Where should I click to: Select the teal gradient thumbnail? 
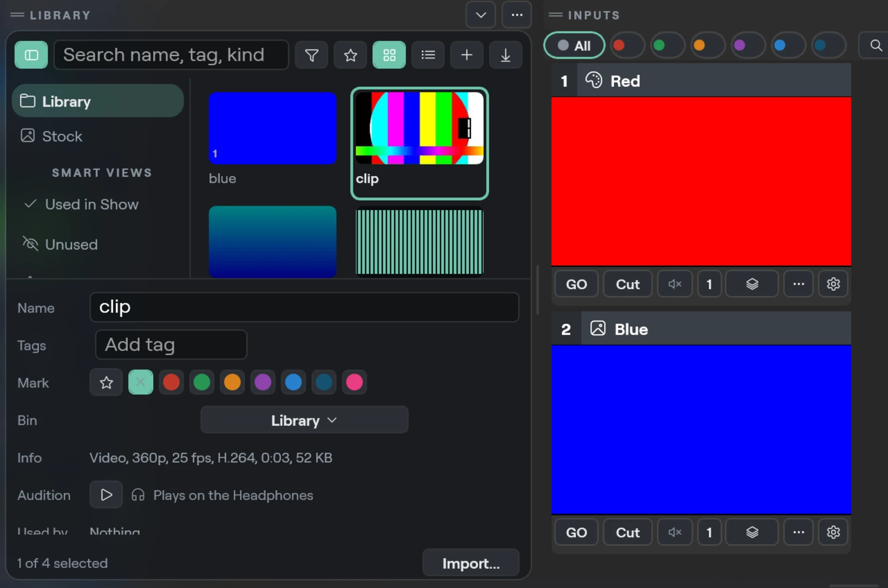[x=273, y=242]
